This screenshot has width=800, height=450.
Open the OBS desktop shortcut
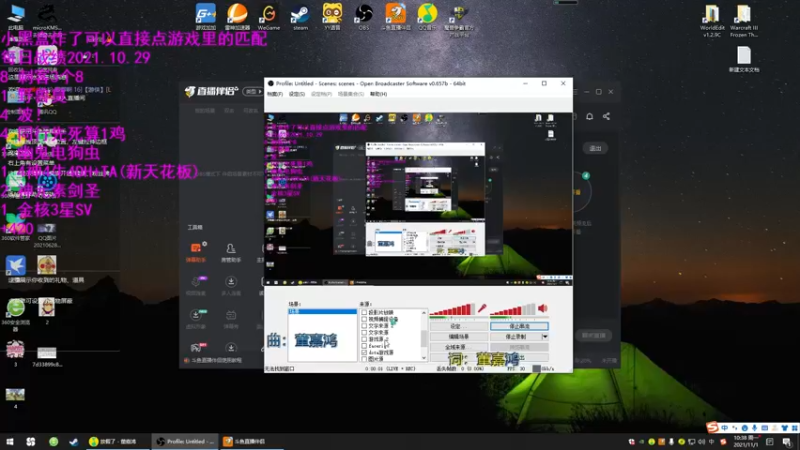364,17
